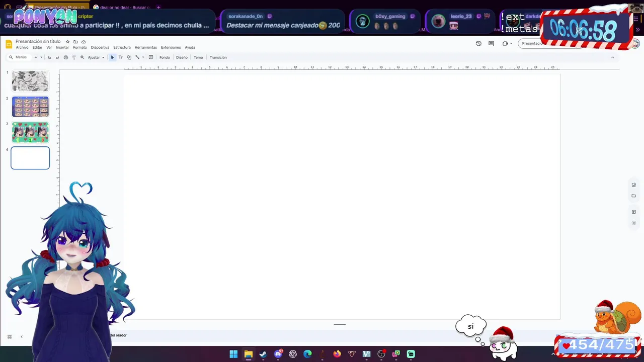Select slide 1 thumbnail

point(30,81)
